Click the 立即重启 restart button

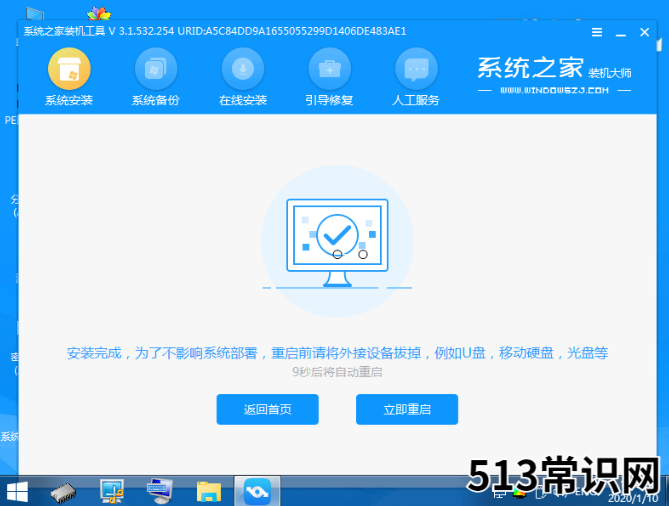point(407,410)
